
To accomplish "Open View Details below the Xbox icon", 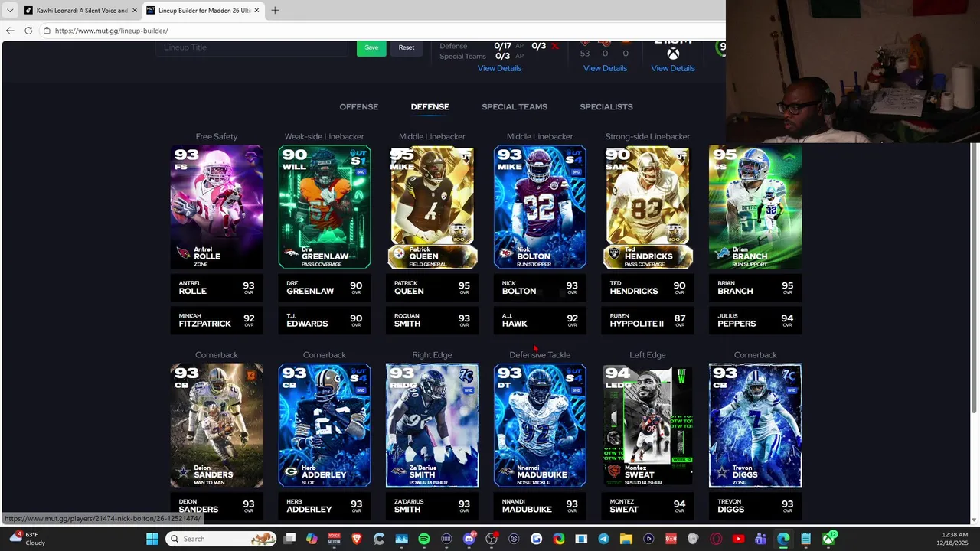I will (x=673, y=68).
